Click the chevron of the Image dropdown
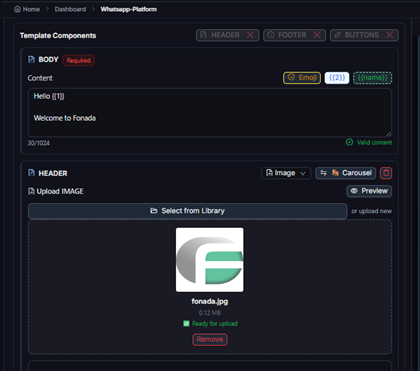The height and width of the screenshot is (371, 420). 303,173
